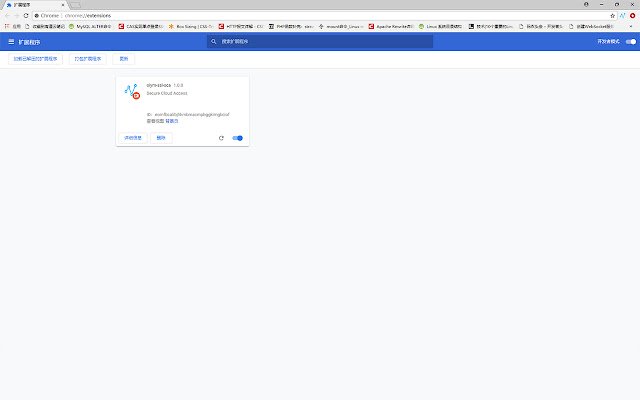
Task: Toggle developer mode switch off
Action: point(631,42)
